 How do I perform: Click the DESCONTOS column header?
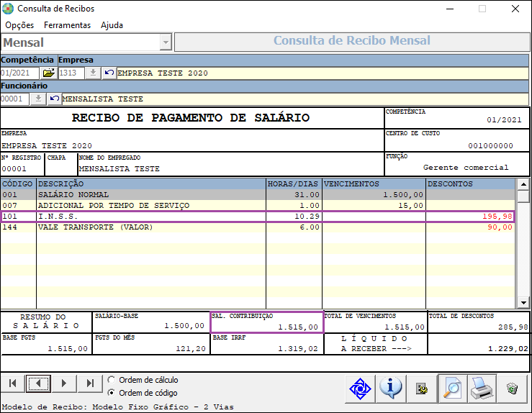pos(471,183)
